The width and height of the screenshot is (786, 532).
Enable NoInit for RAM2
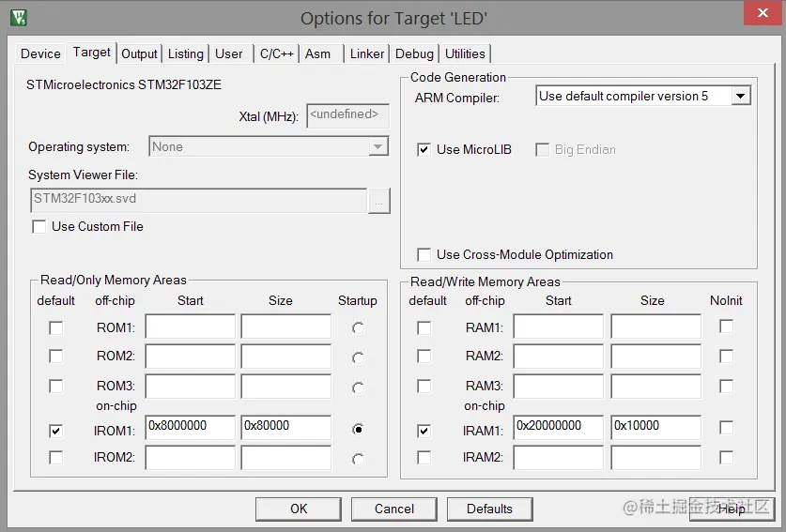click(x=726, y=357)
